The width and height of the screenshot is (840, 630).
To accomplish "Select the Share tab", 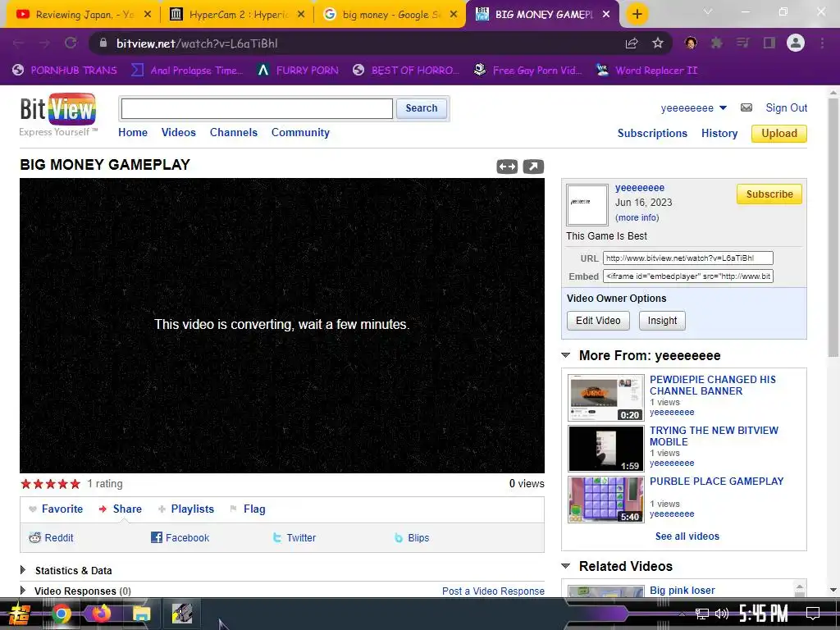I will click(x=121, y=509).
